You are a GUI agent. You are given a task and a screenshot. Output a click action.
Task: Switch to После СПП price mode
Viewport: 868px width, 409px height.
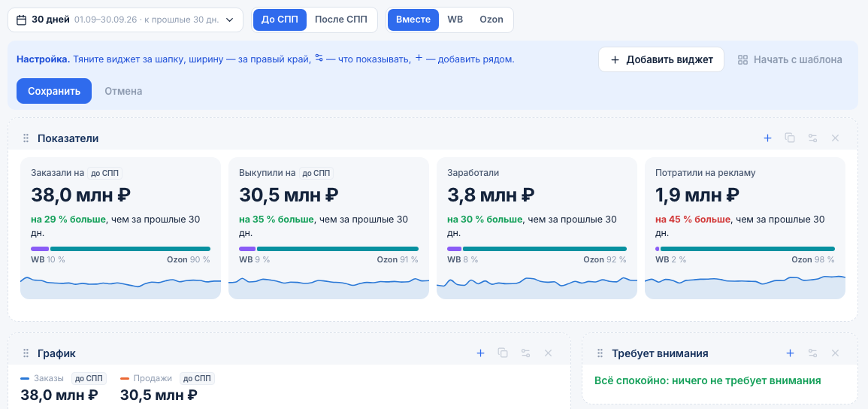(341, 20)
